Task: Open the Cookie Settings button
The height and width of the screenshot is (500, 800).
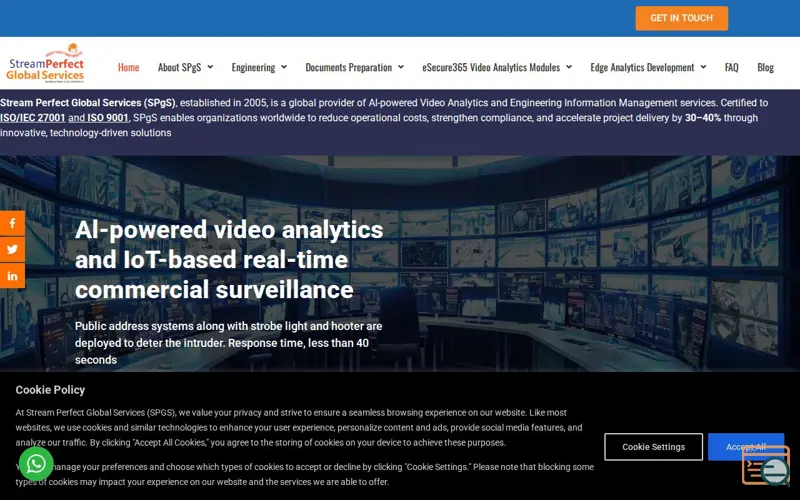Action: [x=654, y=447]
